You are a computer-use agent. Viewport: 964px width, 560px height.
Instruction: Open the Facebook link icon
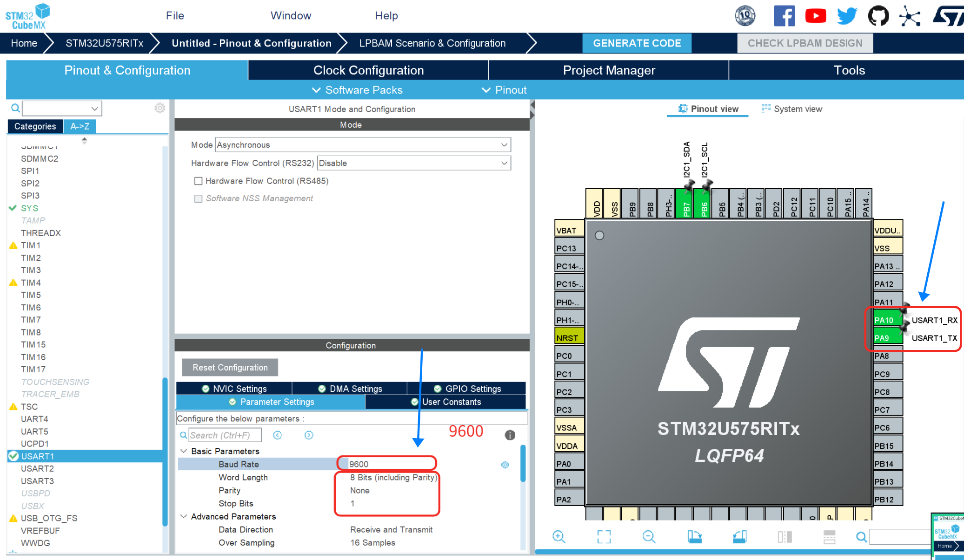[784, 16]
